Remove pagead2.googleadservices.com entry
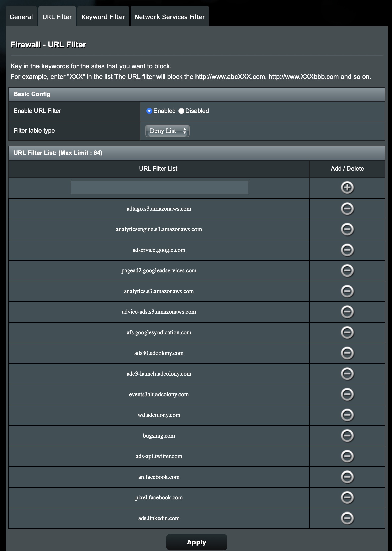The image size is (392, 551). pos(347,271)
